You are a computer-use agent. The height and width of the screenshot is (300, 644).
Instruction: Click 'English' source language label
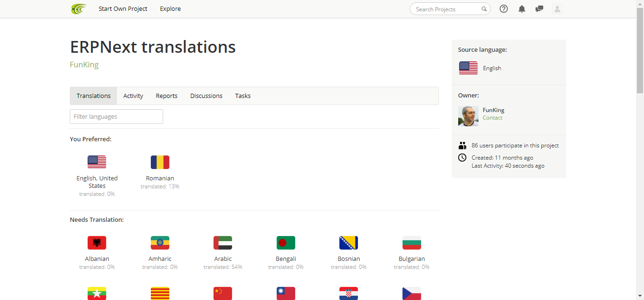[492, 68]
